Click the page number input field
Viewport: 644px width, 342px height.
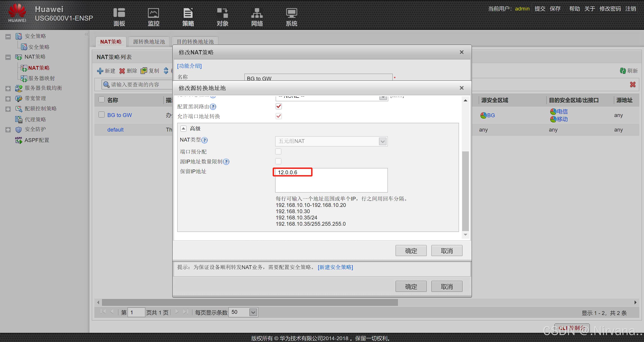click(x=136, y=312)
